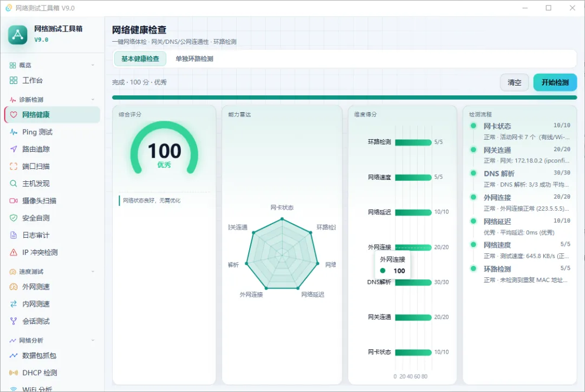
Task: Open DHCP 检测 from sidebar
Action: 52,373
